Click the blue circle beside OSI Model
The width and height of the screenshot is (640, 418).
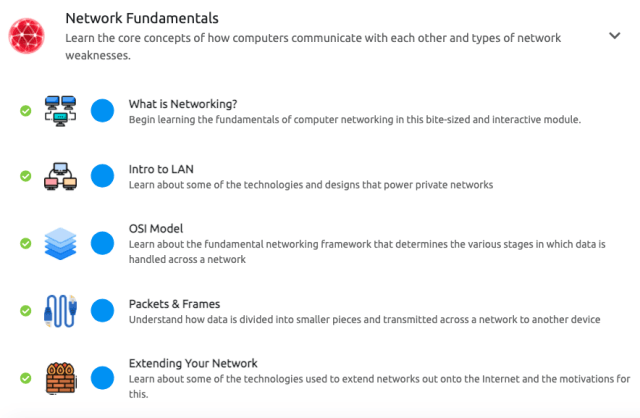click(x=102, y=243)
